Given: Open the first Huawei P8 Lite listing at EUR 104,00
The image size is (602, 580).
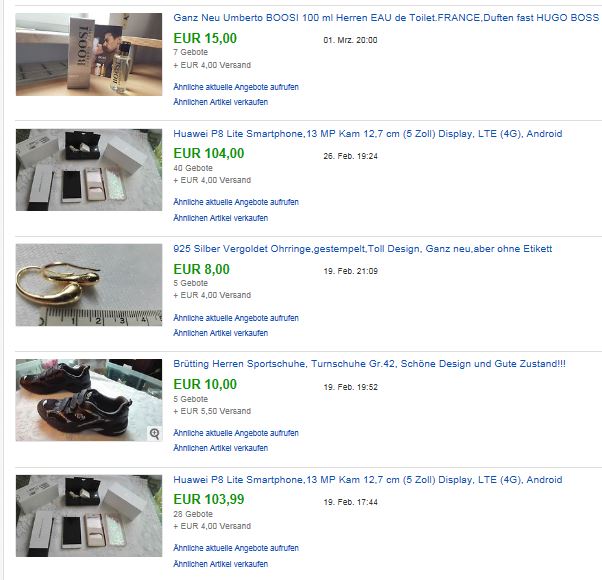Looking at the screenshot, I should pos(367,134).
